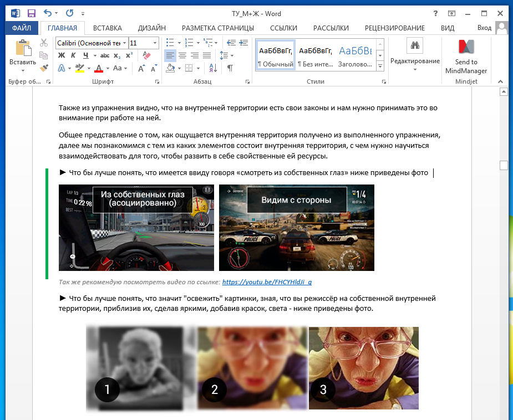Undo the last action
Viewport: 513px width, 420px height.
click(x=48, y=13)
